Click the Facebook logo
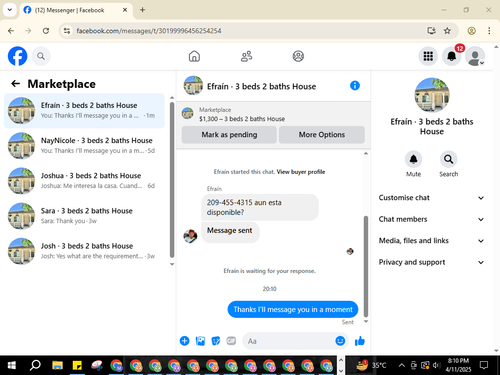Viewport: 500px width, 375px height. pos(17,56)
